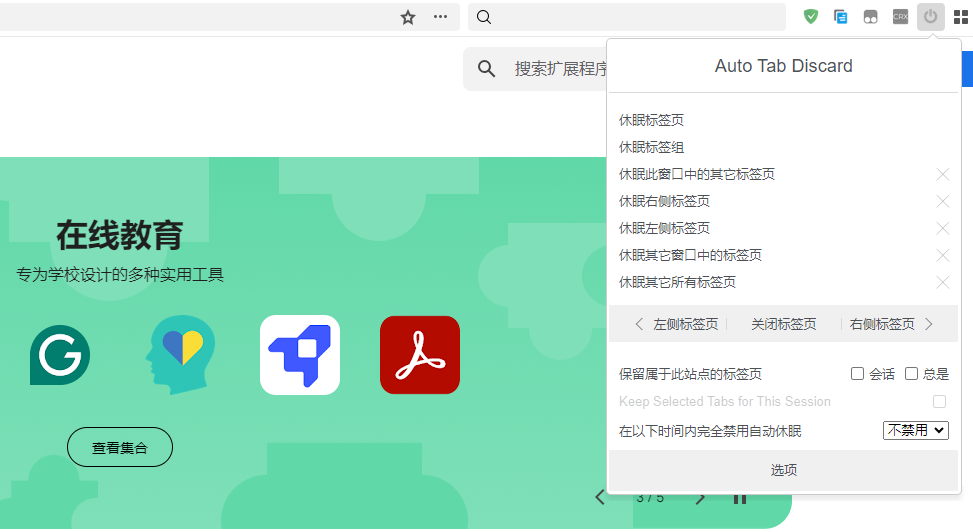Choose 休眠其它窗口中的标签页
The width and height of the screenshot is (973, 532).
pos(691,255)
